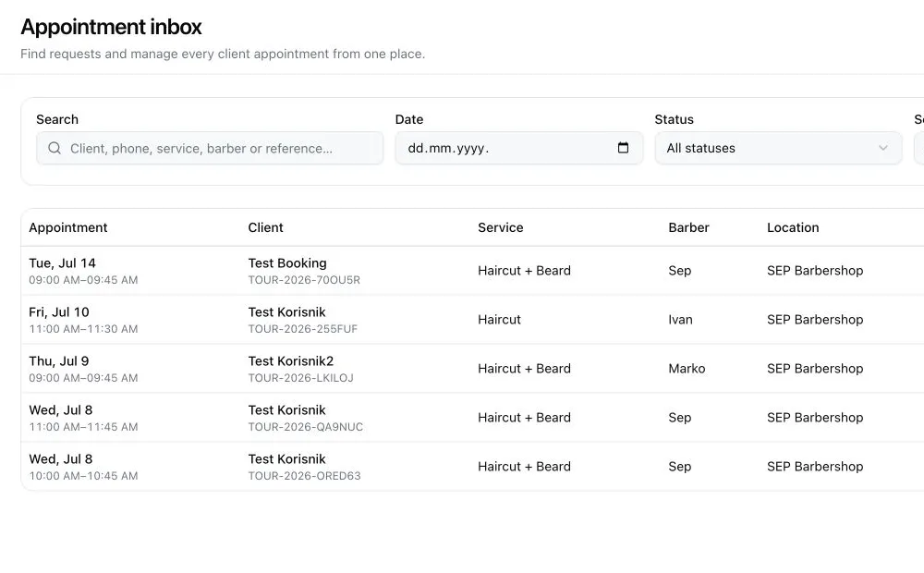Select the Thu, Jul 9 appointment date
This screenshot has width=924, height=573.
(59, 360)
